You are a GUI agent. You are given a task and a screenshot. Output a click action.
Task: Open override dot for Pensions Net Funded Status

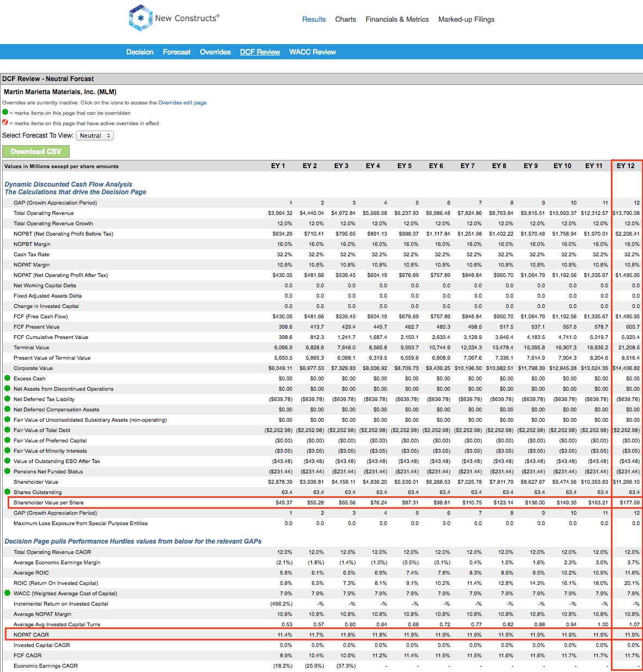click(x=8, y=471)
